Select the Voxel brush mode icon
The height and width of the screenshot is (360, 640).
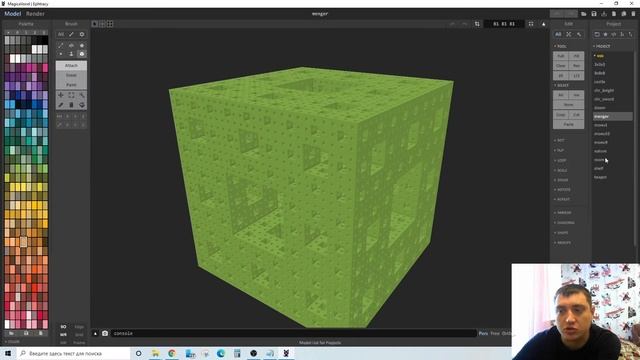click(61, 54)
